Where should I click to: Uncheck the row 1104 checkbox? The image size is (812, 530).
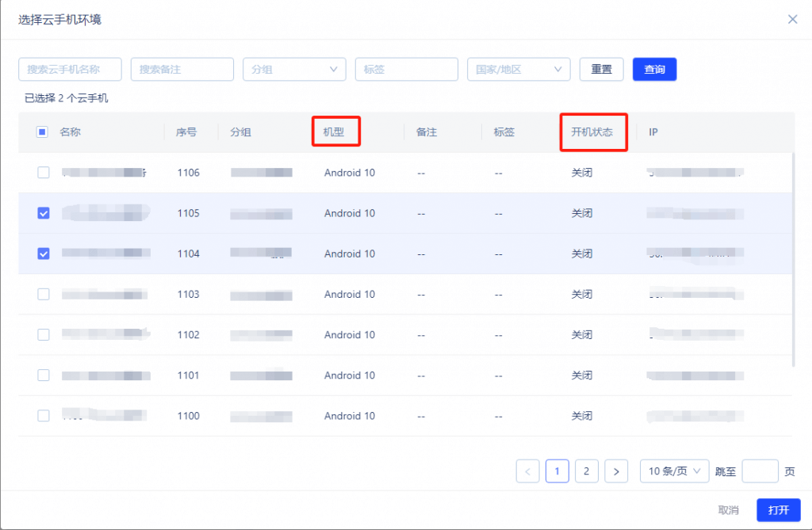tap(44, 254)
